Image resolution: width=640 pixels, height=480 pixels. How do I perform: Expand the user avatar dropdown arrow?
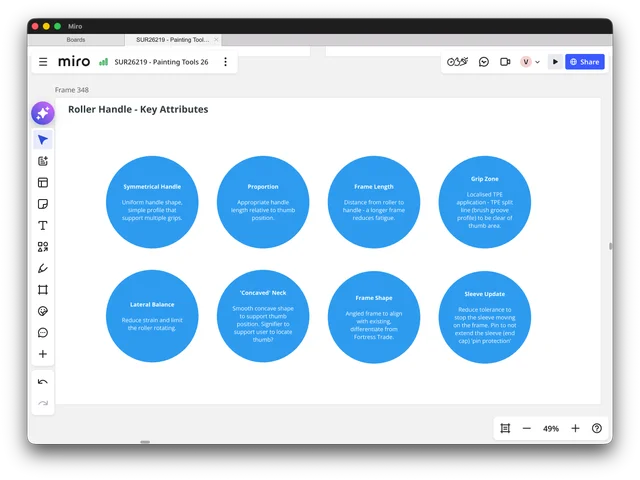(538, 62)
